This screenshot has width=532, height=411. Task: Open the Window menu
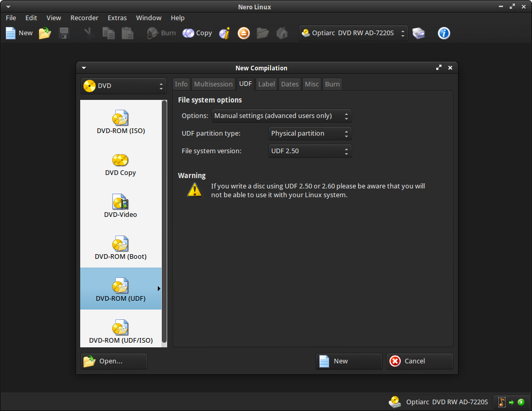point(149,18)
